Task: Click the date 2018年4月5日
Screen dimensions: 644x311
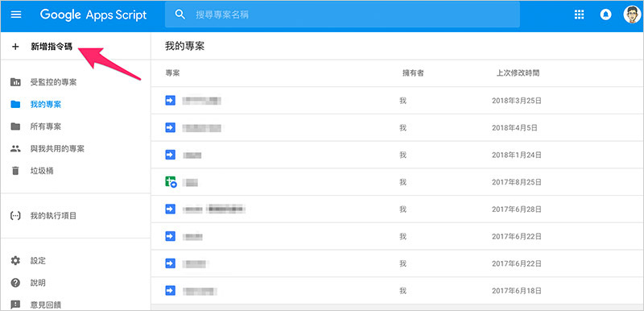Action: click(514, 128)
